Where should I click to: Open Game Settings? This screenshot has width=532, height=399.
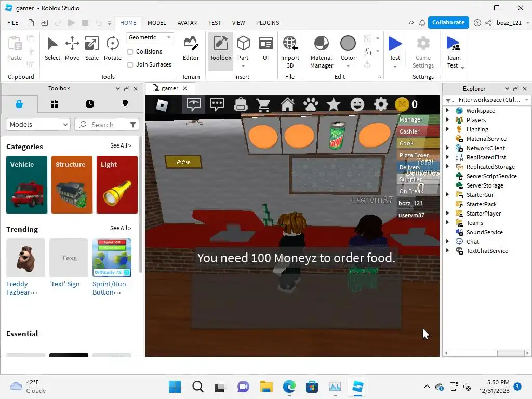pos(423,51)
